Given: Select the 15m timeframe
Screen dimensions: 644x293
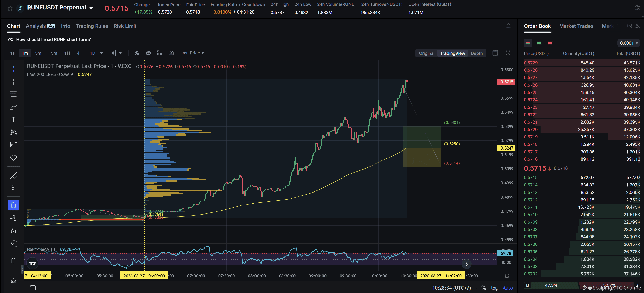Looking at the screenshot, I should point(53,53).
